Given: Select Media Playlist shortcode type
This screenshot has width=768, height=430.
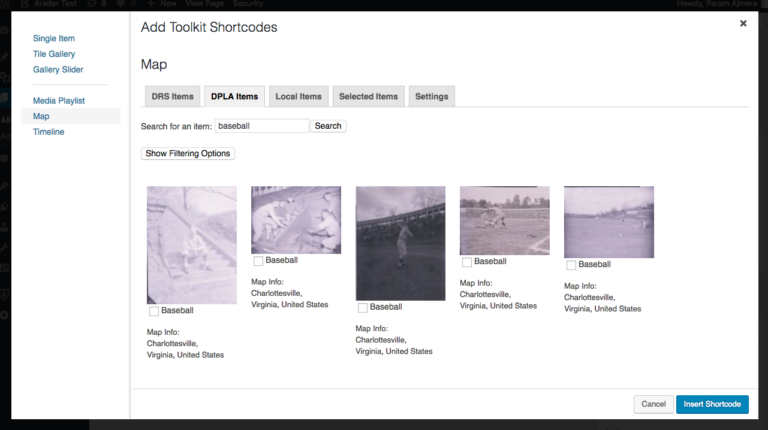Looking at the screenshot, I should coord(59,101).
